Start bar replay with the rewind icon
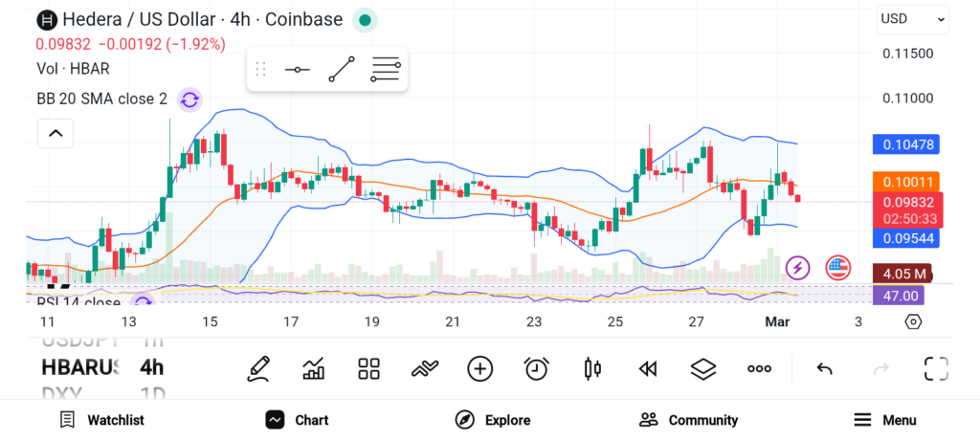Viewport: 980px width, 441px height. pos(648,368)
